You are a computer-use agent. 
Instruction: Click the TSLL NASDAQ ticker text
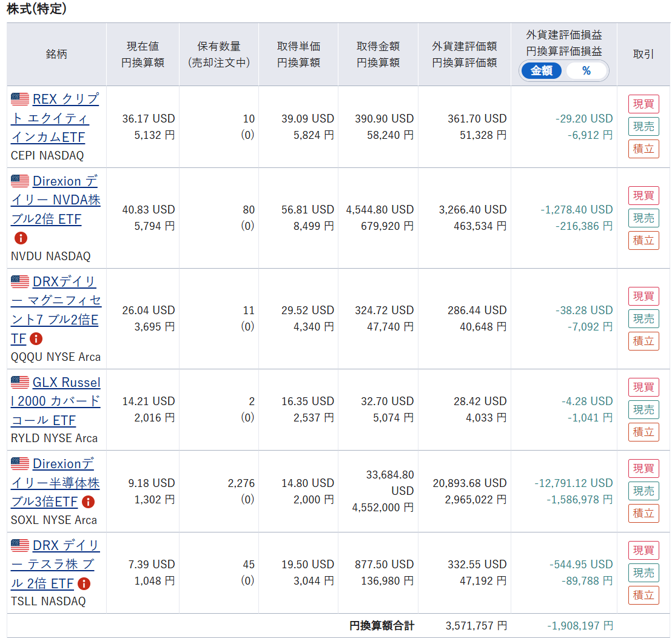[49, 601]
